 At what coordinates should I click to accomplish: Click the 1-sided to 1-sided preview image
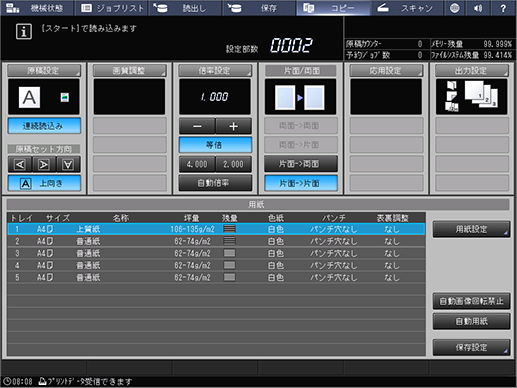[300, 97]
